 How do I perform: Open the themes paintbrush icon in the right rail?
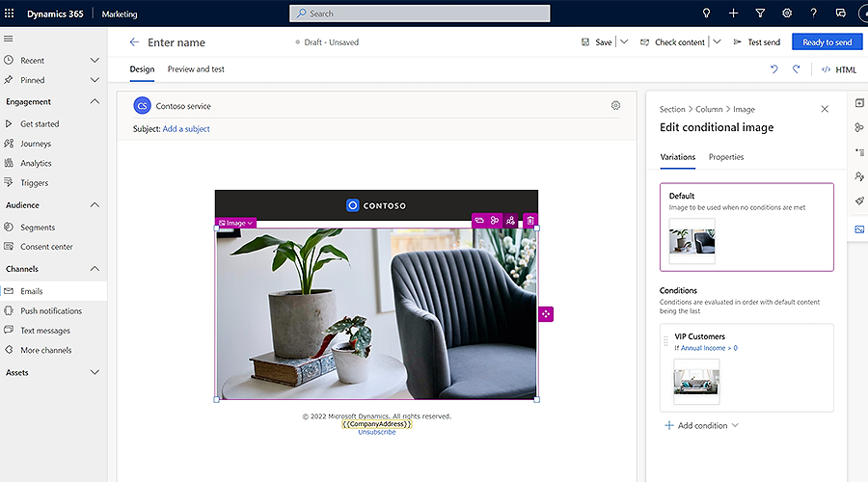859,201
